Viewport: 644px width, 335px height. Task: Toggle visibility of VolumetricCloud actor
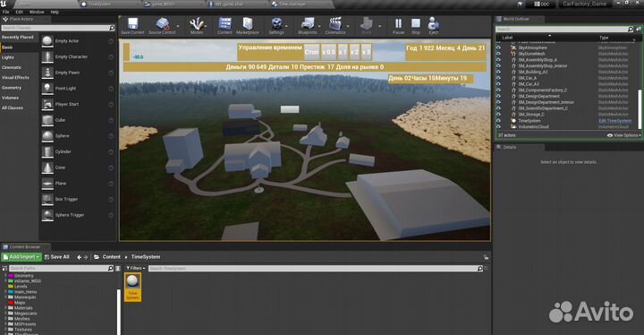tap(498, 126)
